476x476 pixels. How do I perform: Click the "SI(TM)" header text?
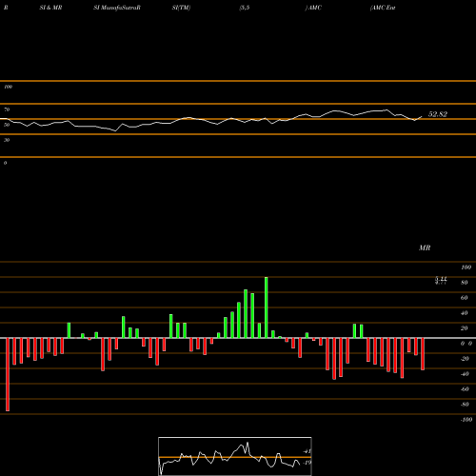181,8
